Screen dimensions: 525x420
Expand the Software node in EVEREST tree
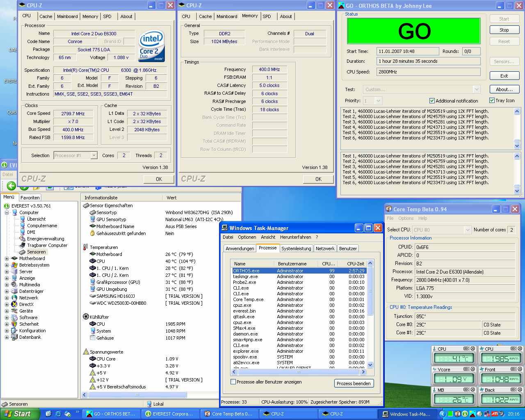[7, 317]
